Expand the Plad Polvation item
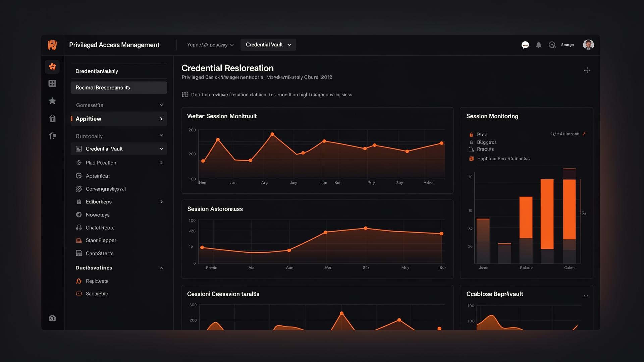Viewport: 644px width, 362px height. 161,163
